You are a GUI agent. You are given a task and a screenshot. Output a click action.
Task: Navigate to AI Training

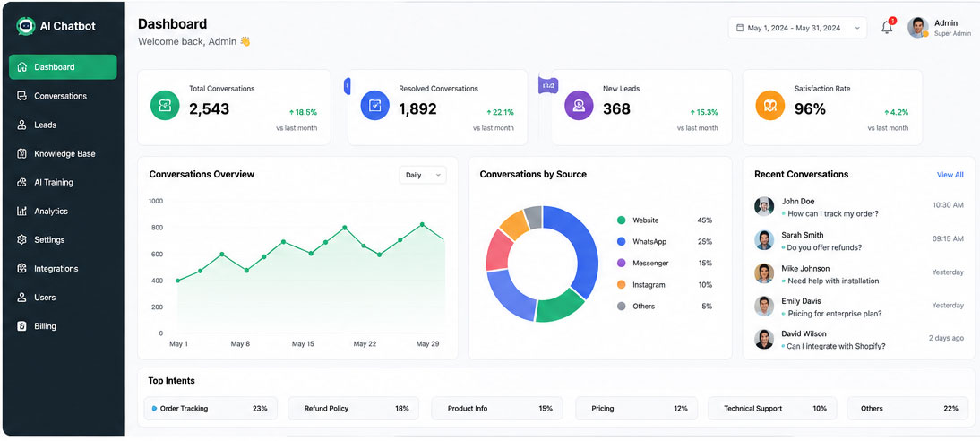63,182
